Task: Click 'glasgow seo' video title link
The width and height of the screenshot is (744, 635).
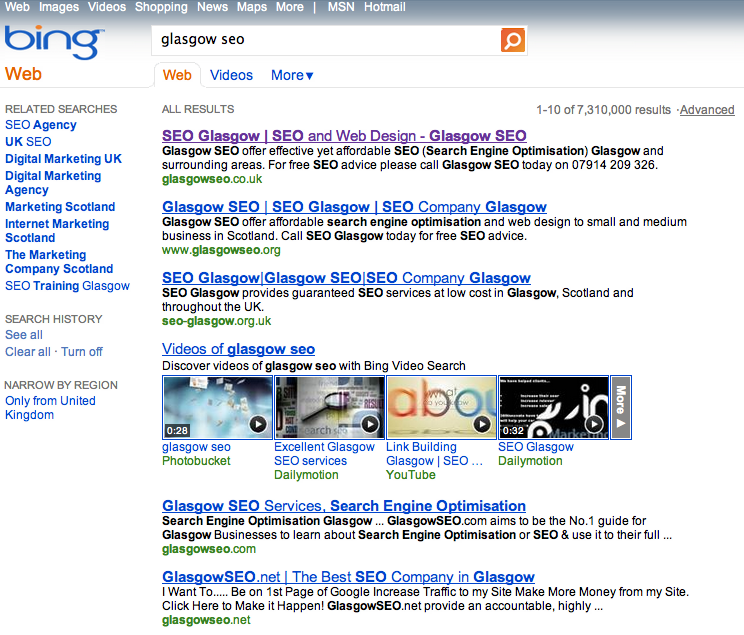Action: (196, 447)
